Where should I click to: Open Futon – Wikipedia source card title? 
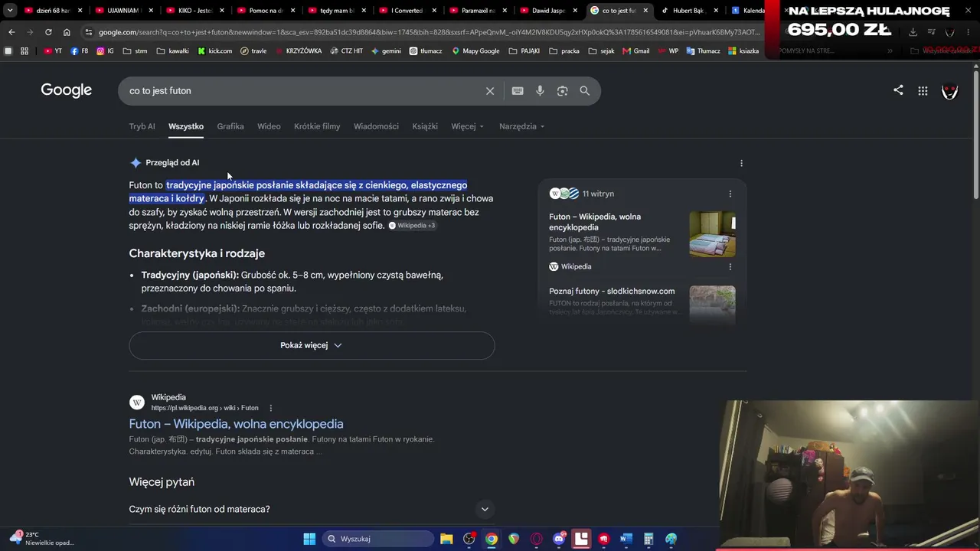pyautogui.click(x=595, y=222)
